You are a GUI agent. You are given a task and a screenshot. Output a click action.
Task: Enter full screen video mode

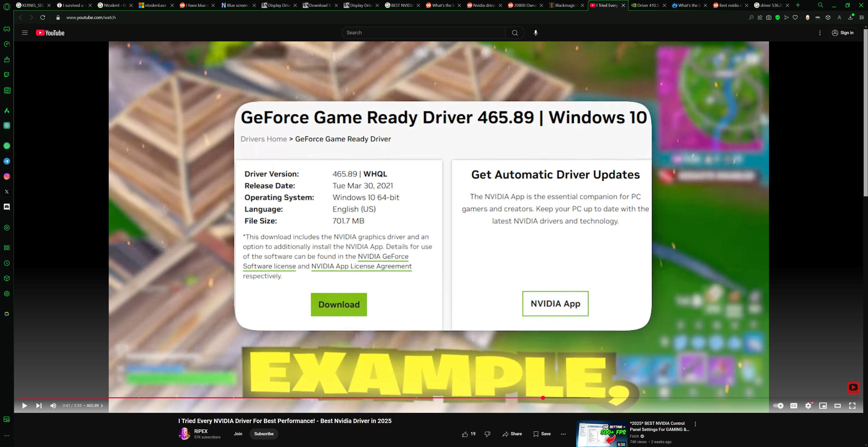coord(852,406)
